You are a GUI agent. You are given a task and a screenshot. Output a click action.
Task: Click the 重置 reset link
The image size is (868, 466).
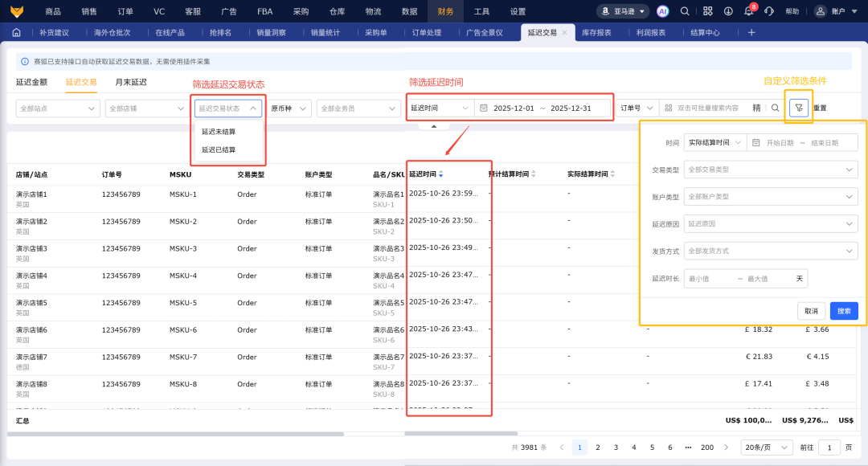820,108
